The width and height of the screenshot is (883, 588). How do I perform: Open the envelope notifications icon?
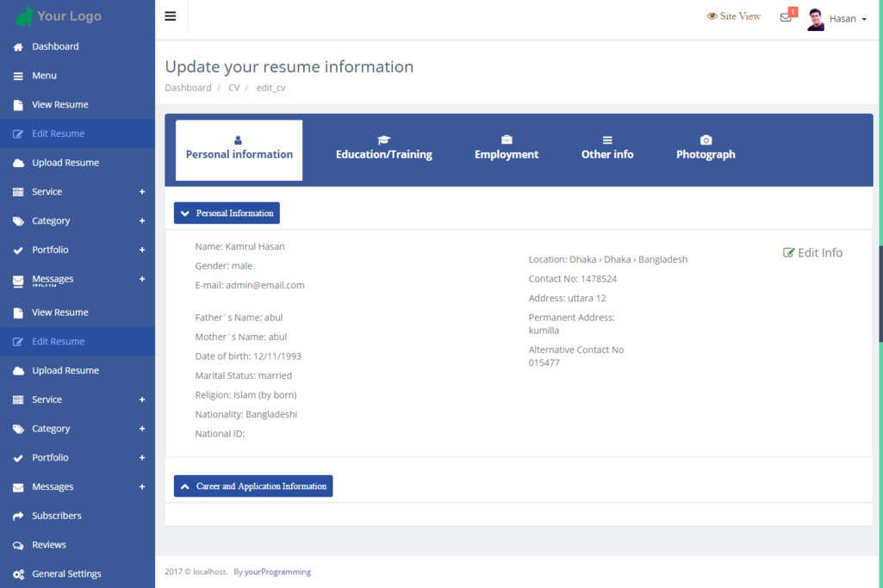click(x=786, y=17)
